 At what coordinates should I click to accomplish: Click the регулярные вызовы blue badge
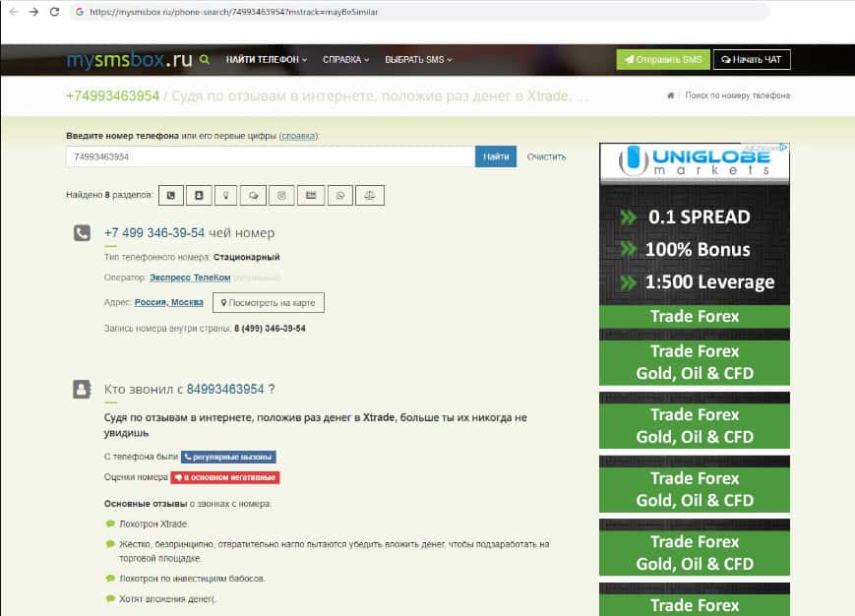point(228,457)
